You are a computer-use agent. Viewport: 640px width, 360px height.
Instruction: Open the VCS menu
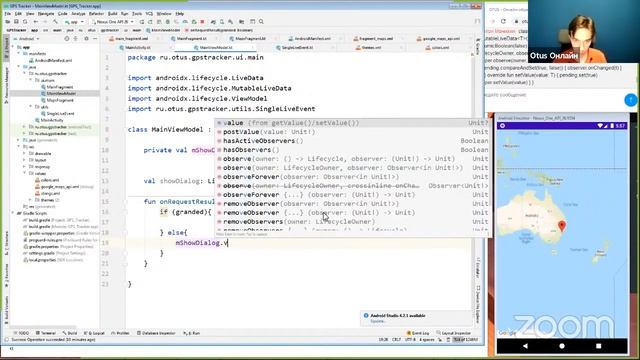[149, 13]
